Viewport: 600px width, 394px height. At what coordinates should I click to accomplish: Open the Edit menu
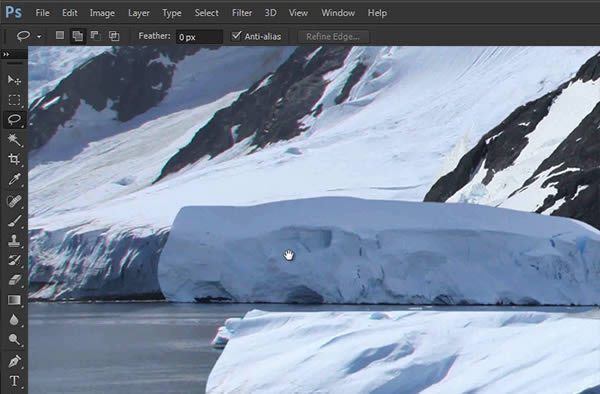(x=70, y=13)
